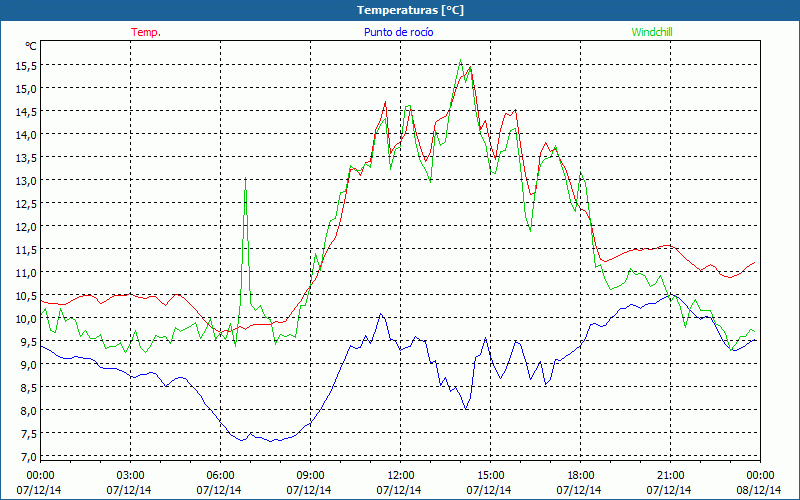Click the 12,5 value on the y-axis

pyautogui.click(x=26, y=203)
